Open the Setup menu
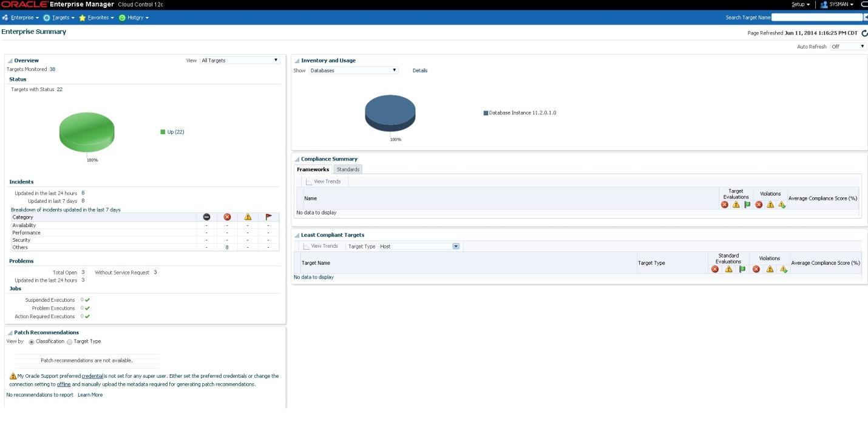Viewport: 868px width, 430px height. (x=801, y=4)
